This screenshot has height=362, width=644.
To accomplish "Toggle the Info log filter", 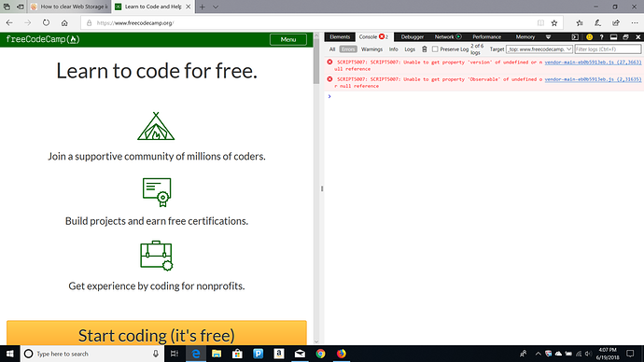I will point(394,49).
